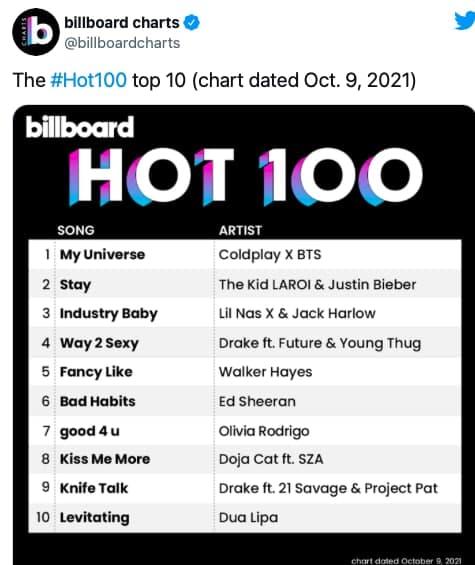Click the SONG column header
475x565 pixels.
pos(76,230)
